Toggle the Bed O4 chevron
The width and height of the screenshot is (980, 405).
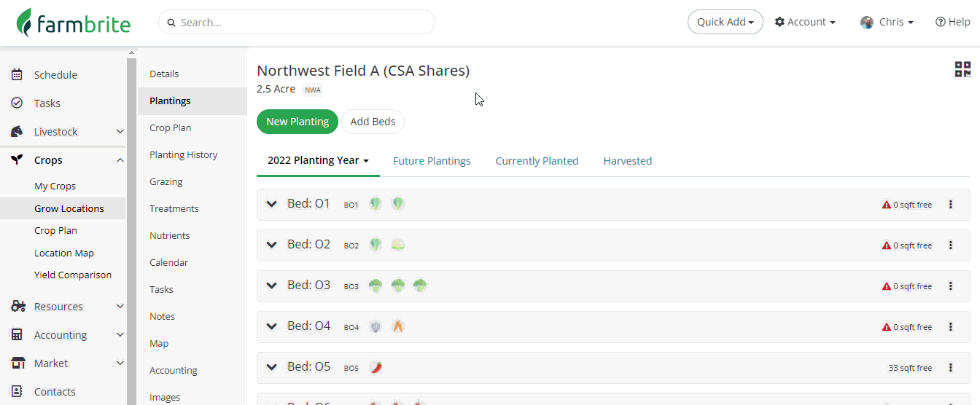(x=272, y=326)
